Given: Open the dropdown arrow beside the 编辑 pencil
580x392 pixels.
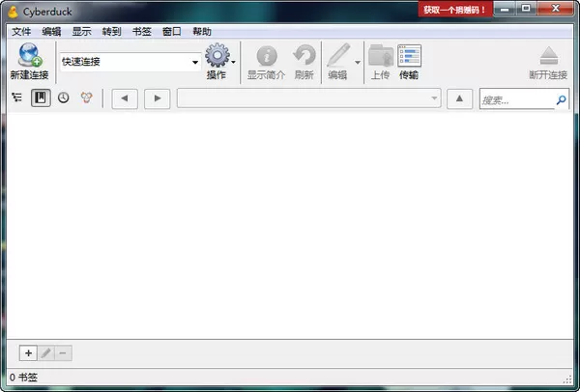Looking at the screenshot, I should (x=358, y=63).
